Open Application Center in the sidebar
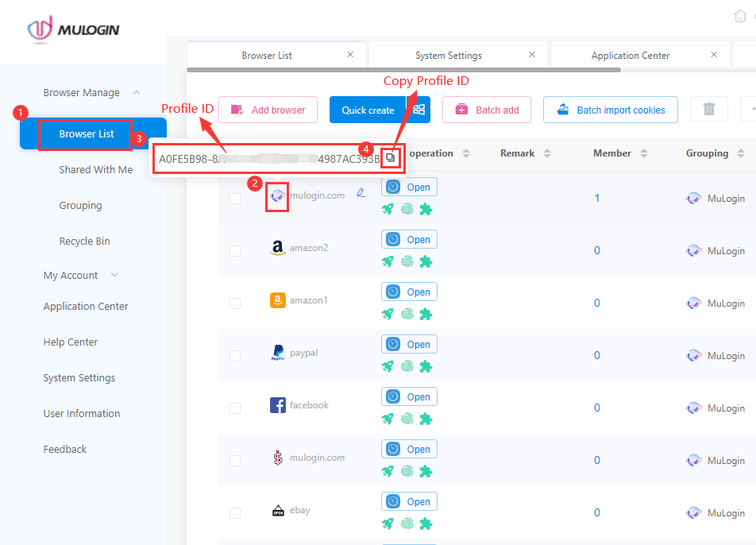Image resolution: width=756 pixels, height=545 pixels. pyautogui.click(x=85, y=306)
